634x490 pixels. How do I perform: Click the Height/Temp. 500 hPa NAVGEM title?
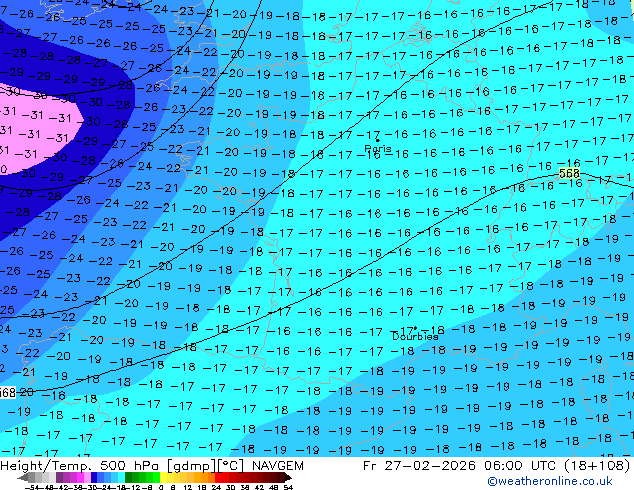[x=152, y=466]
